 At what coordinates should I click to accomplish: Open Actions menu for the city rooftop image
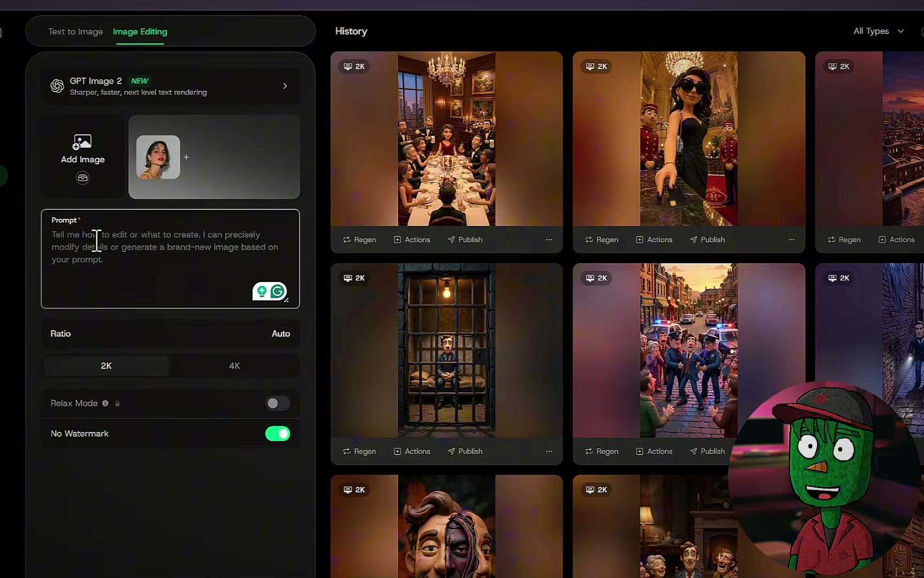tap(897, 240)
